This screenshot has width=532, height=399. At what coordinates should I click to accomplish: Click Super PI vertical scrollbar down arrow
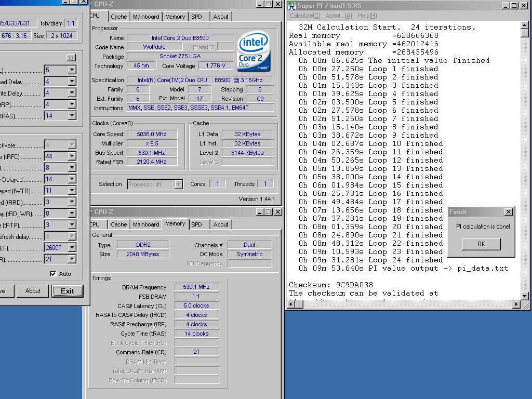525,296
